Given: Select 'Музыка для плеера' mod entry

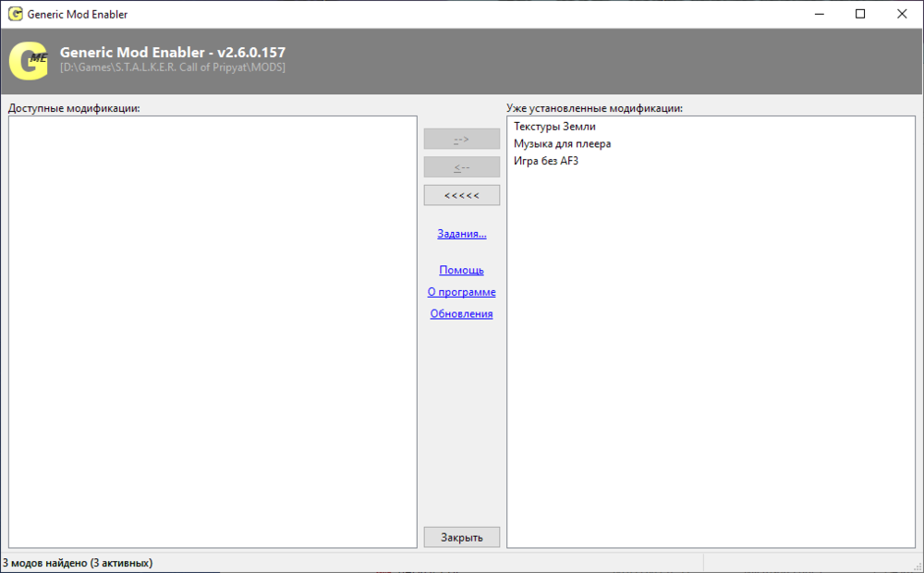Looking at the screenshot, I should click(x=562, y=143).
